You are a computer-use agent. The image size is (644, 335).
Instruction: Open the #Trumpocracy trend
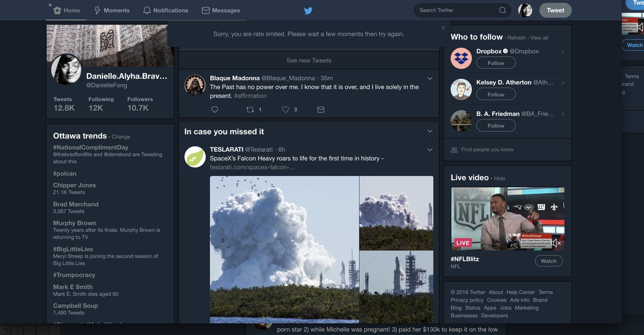click(74, 275)
